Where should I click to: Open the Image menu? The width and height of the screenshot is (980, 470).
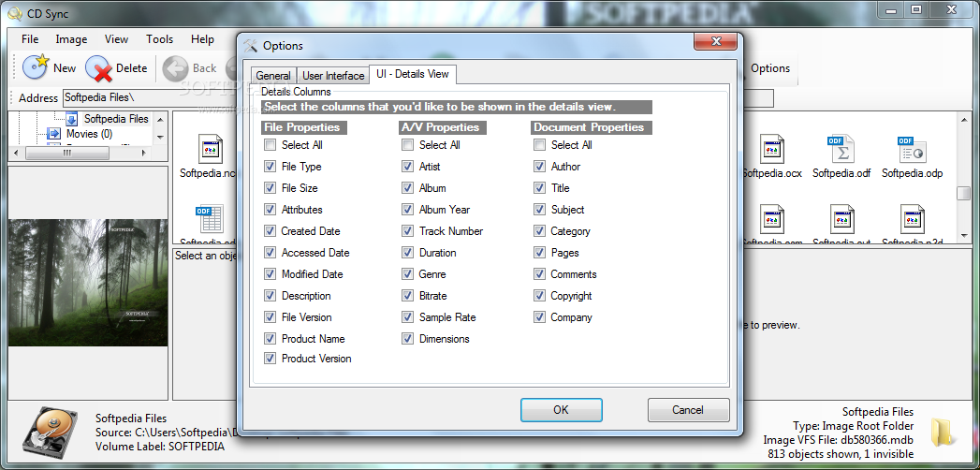click(71, 39)
